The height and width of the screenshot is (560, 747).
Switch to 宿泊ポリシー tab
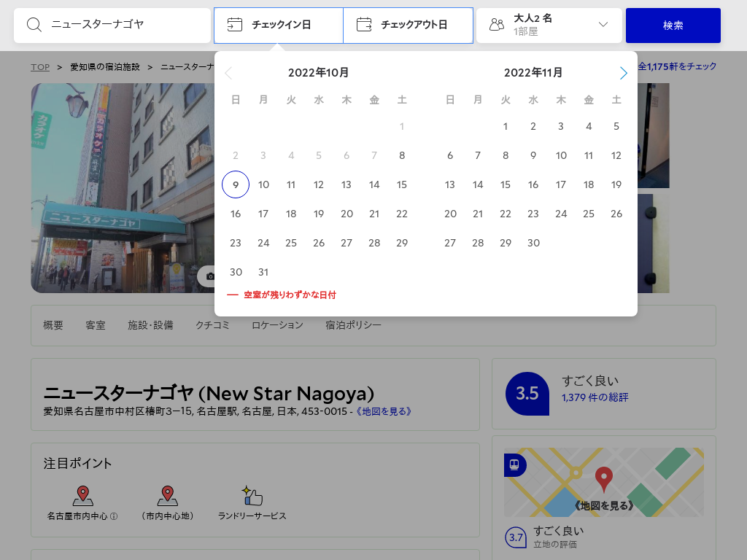(354, 325)
